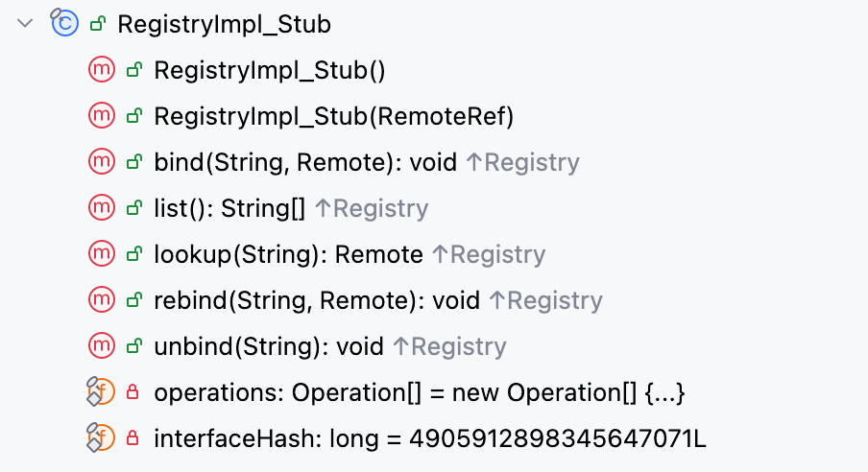The height and width of the screenshot is (472, 868).
Task: Select the bind(String, Remote): void entry
Action: pyautogui.click(x=305, y=162)
